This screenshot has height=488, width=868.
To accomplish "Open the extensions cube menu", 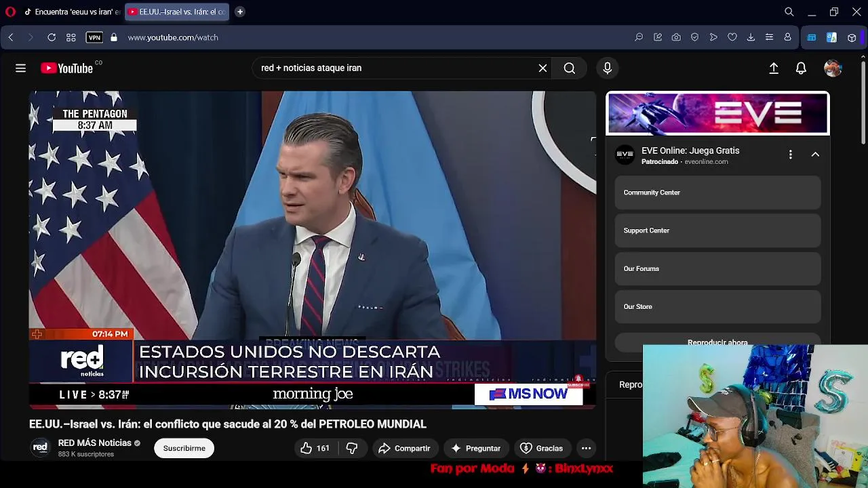I will click(x=852, y=37).
